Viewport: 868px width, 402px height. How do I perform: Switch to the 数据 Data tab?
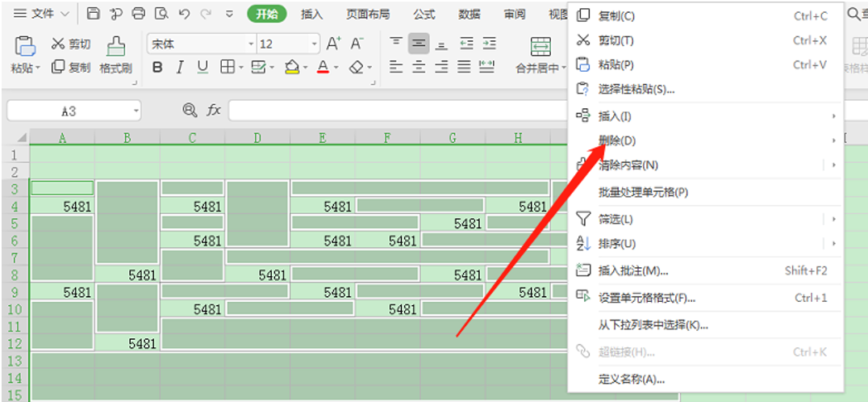pos(469,15)
